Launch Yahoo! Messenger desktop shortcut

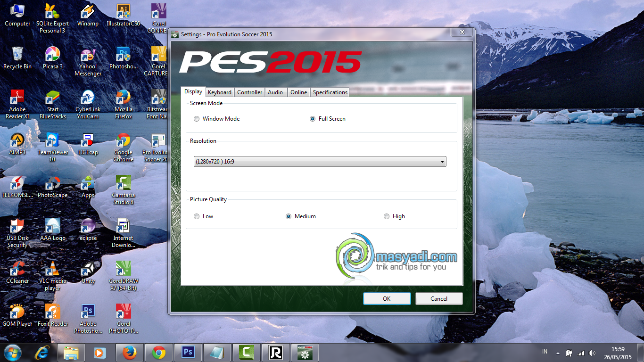88,62
